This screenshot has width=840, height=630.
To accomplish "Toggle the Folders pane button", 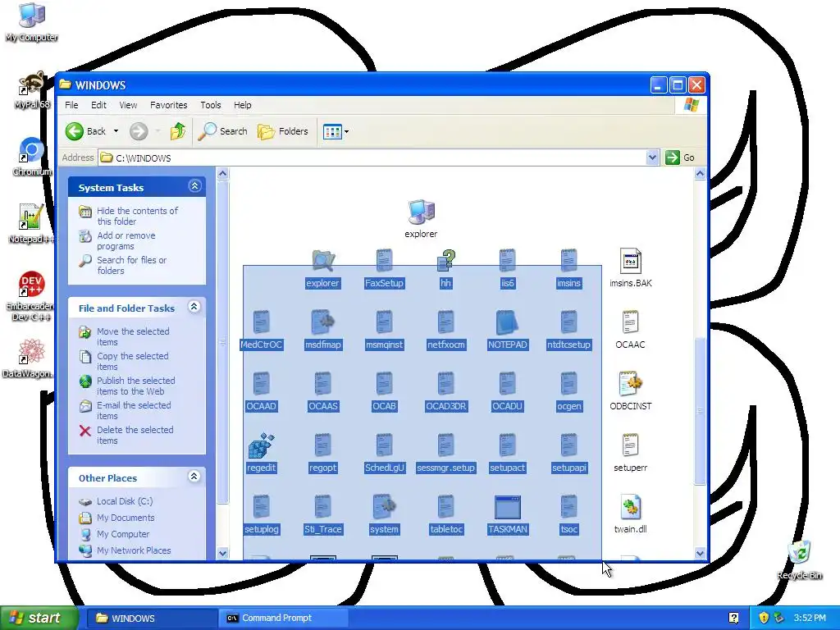I will tap(283, 131).
